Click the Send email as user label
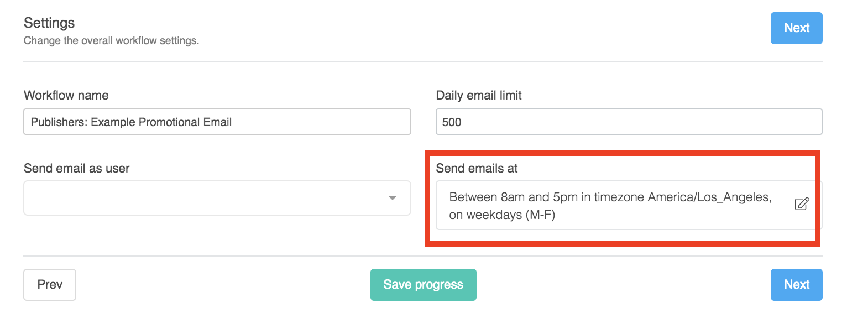The image size is (868, 334). (77, 169)
